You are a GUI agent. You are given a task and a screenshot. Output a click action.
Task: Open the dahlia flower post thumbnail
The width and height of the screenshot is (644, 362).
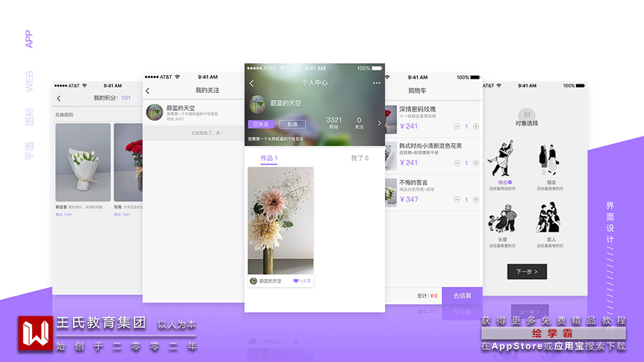[280, 220]
